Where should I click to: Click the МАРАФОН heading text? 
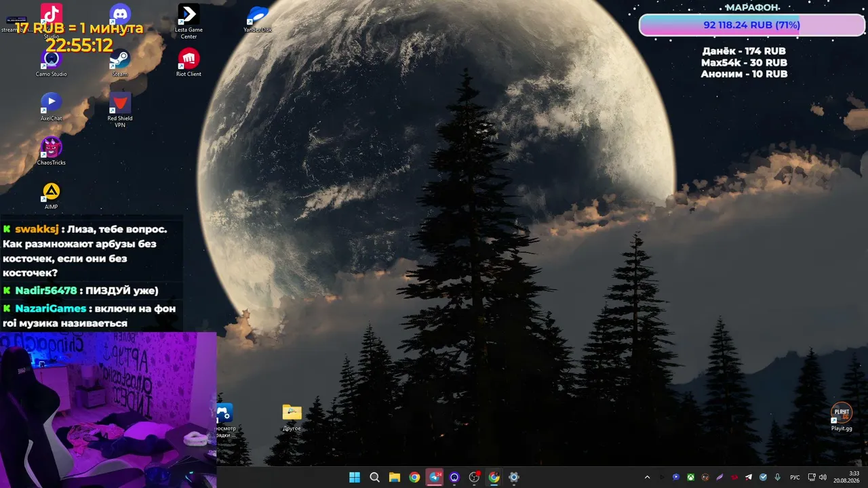752,7
